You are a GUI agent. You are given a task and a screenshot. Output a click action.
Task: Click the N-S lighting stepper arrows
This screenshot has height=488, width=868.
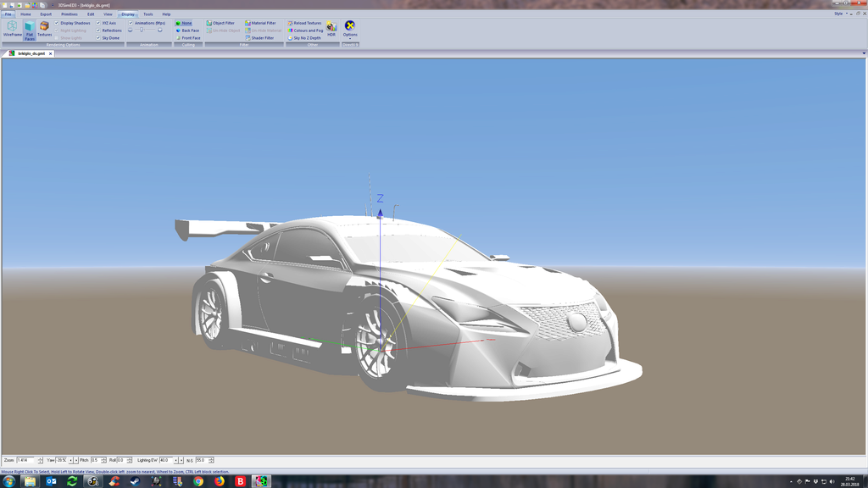[x=211, y=460]
